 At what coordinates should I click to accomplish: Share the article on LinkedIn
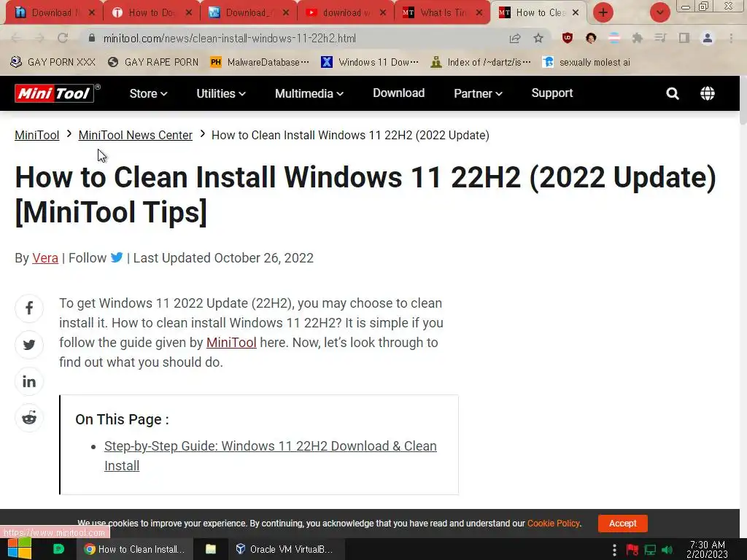[29, 381]
